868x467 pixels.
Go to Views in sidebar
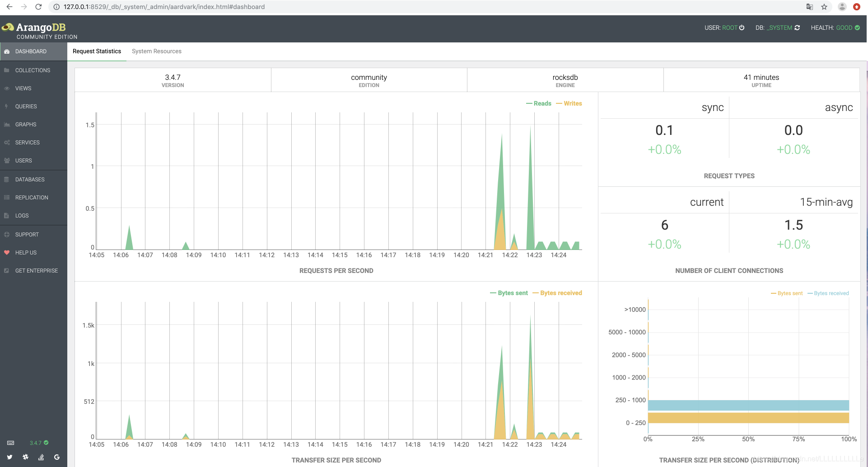[x=33, y=88]
